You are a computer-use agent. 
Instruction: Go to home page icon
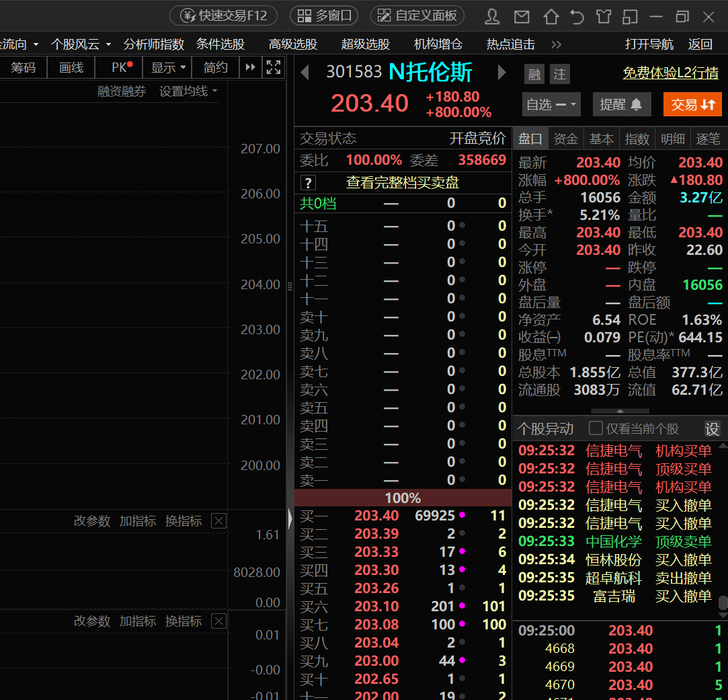(551, 17)
